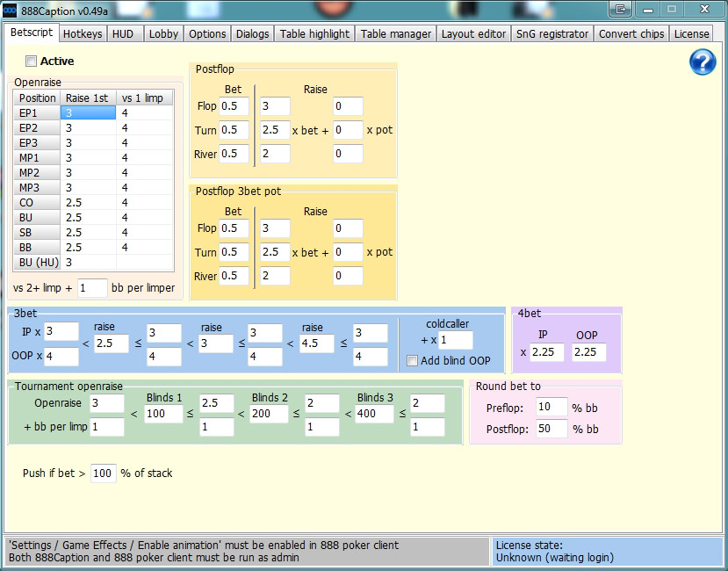Switch to the License tab
The image size is (728, 571).
click(692, 33)
